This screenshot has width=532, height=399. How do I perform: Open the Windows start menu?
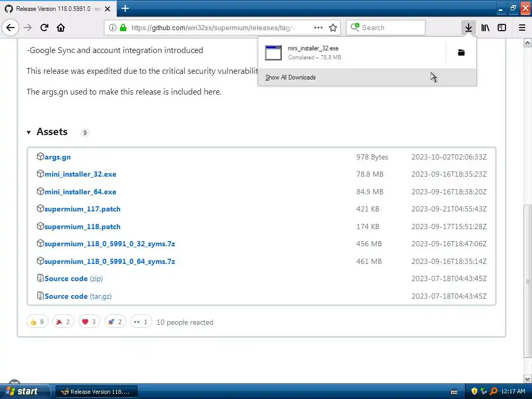[24, 391]
